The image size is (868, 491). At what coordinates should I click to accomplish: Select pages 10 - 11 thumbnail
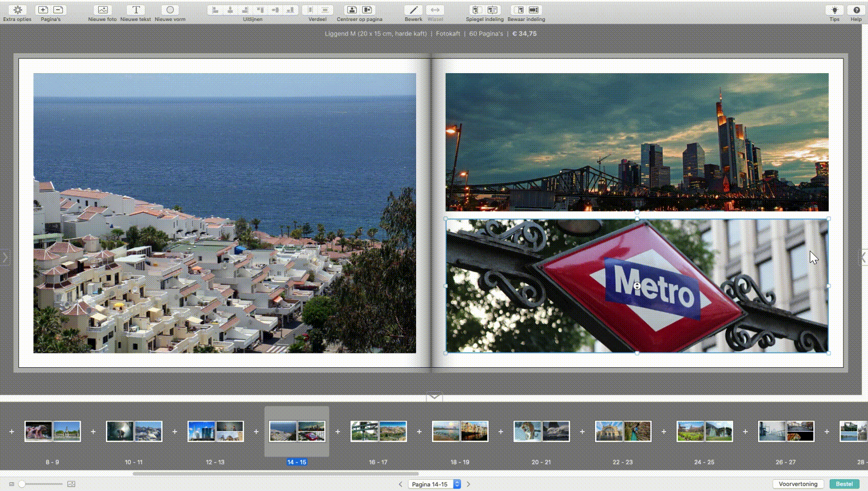coord(134,431)
